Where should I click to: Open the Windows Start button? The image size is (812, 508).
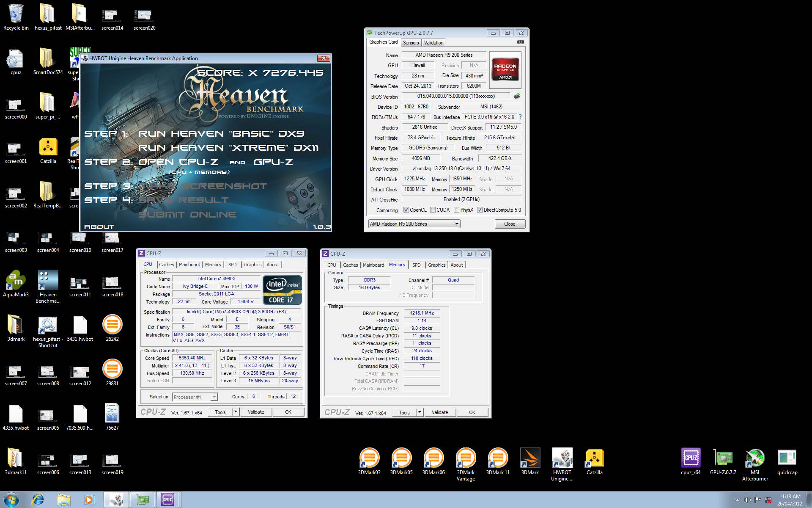(x=11, y=500)
